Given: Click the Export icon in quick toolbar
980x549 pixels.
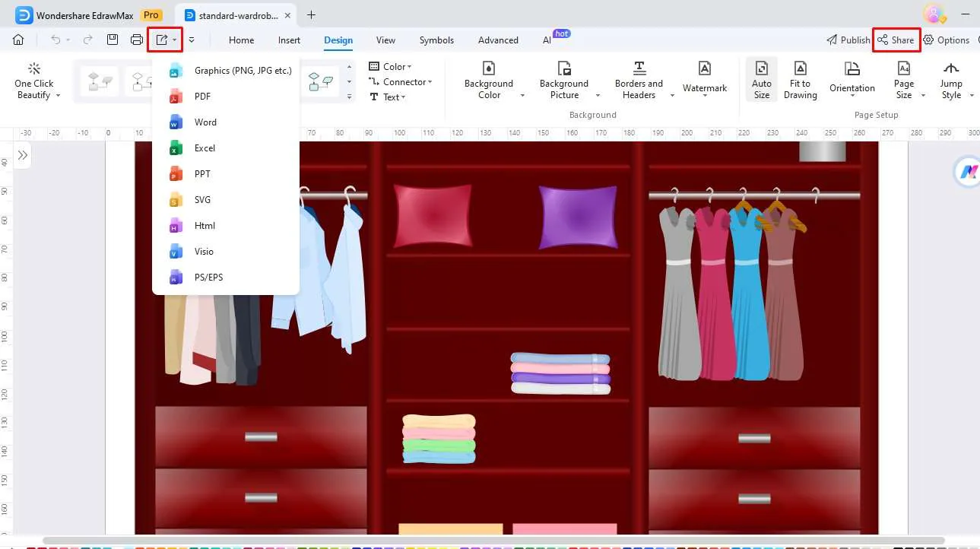Looking at the screenshot, I should (x=161, y=40).
